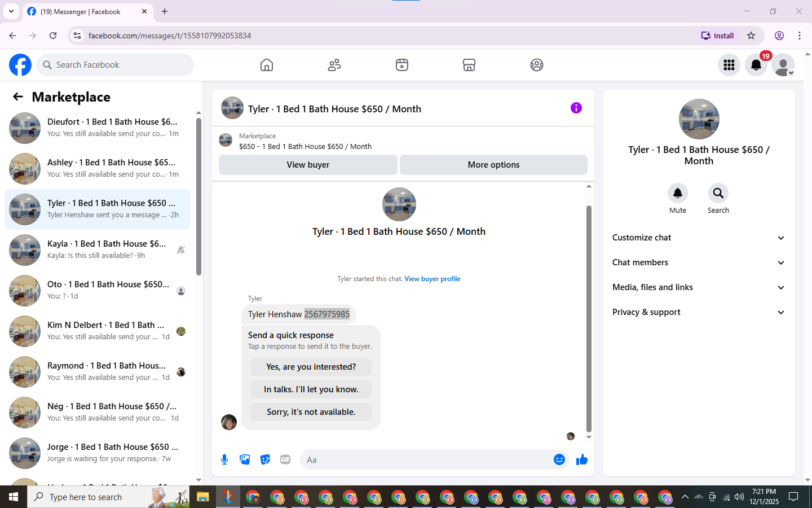Send In talks. I'll let you know.
The height and width of the screenshot is (508, 812).
(311, 389)
